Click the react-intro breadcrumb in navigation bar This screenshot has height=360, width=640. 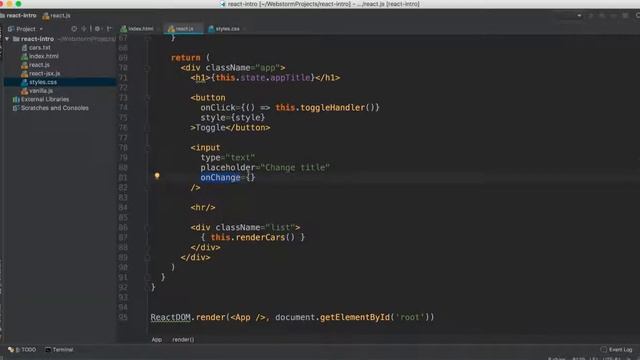[19, 16]
